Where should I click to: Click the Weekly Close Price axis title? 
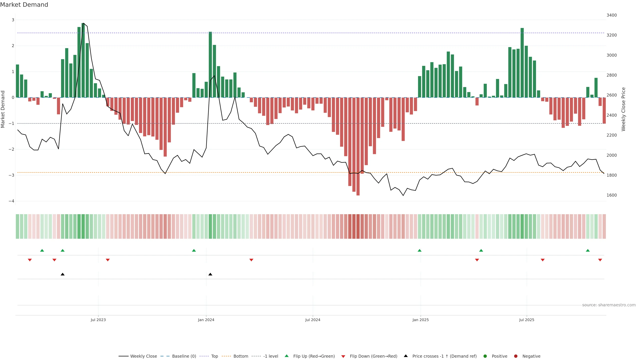pos(623,109)
